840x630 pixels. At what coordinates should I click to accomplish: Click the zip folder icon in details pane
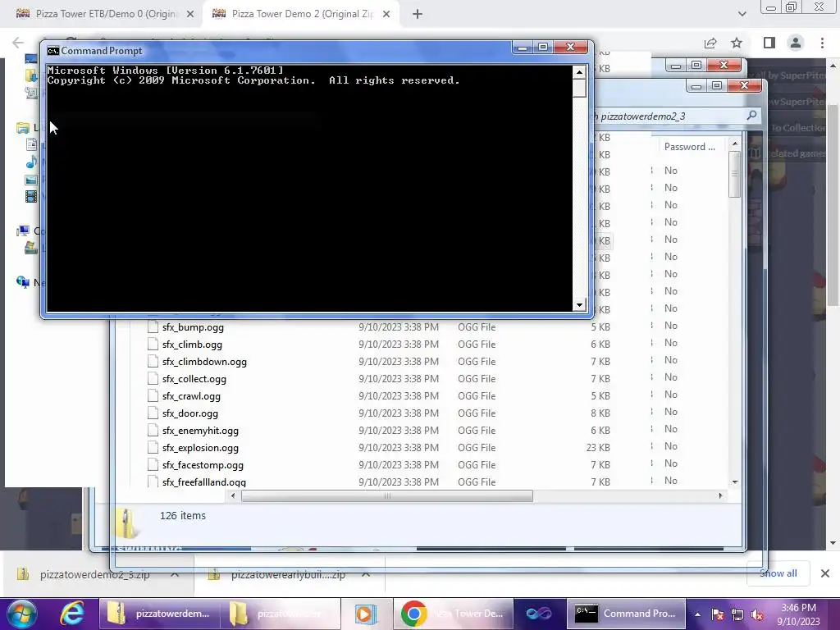[126, 523]
